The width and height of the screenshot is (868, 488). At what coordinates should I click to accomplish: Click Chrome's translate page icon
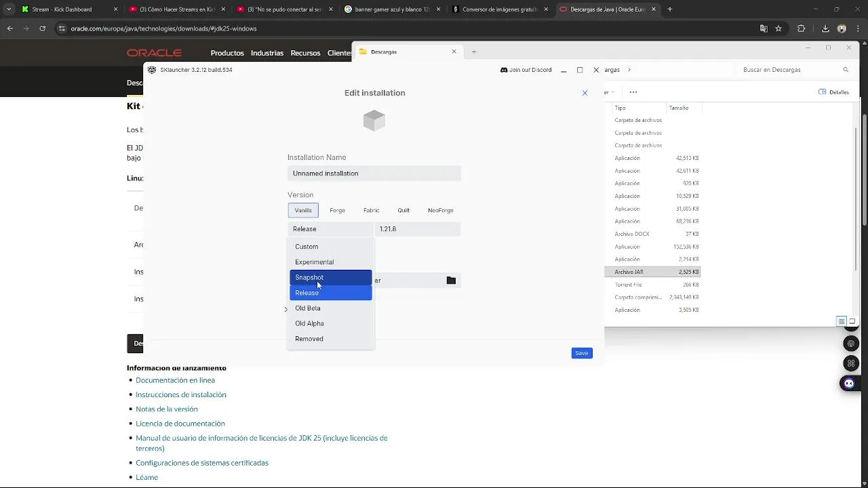coord(764,28)
